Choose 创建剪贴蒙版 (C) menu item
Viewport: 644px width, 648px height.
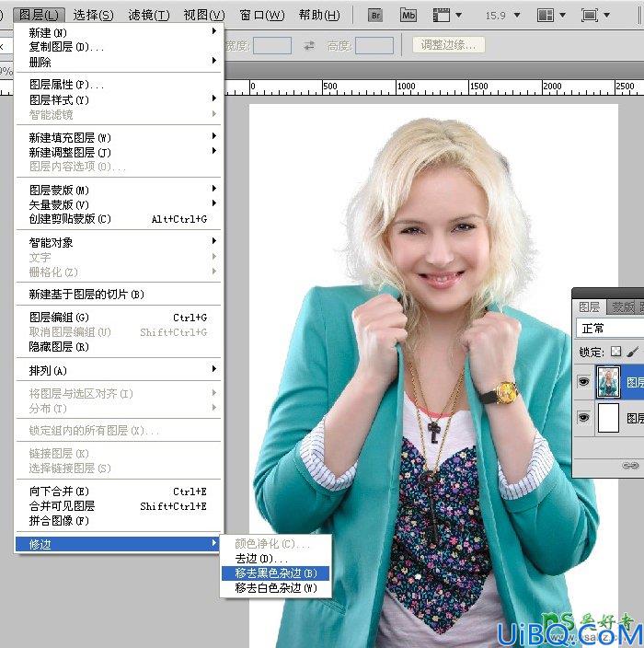pos(118,219)
